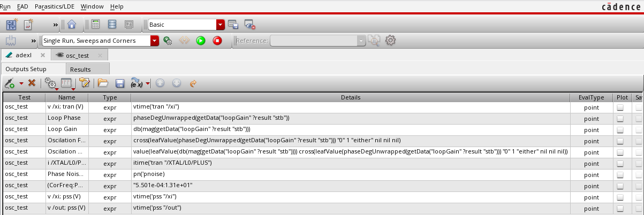
Task: Close the adexl tab
Action: point(43,55)
